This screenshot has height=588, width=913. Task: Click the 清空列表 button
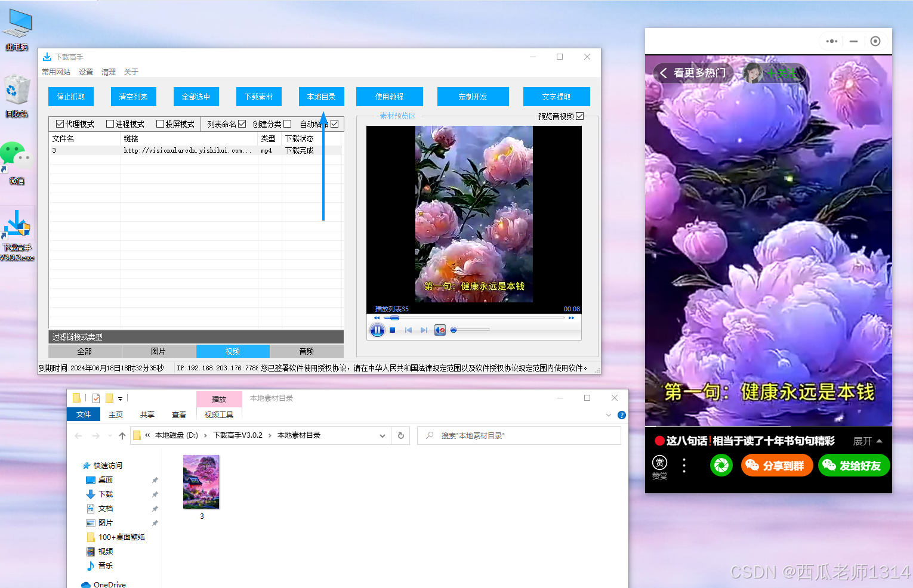[x=134, y=97]
